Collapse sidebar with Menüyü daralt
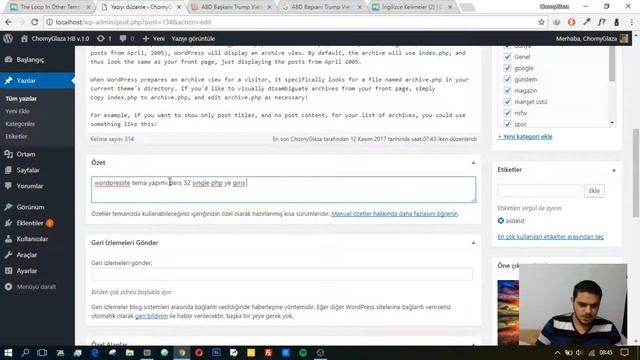Image resolution: width=640 pixels, height=360 pixels. [37, 287]
